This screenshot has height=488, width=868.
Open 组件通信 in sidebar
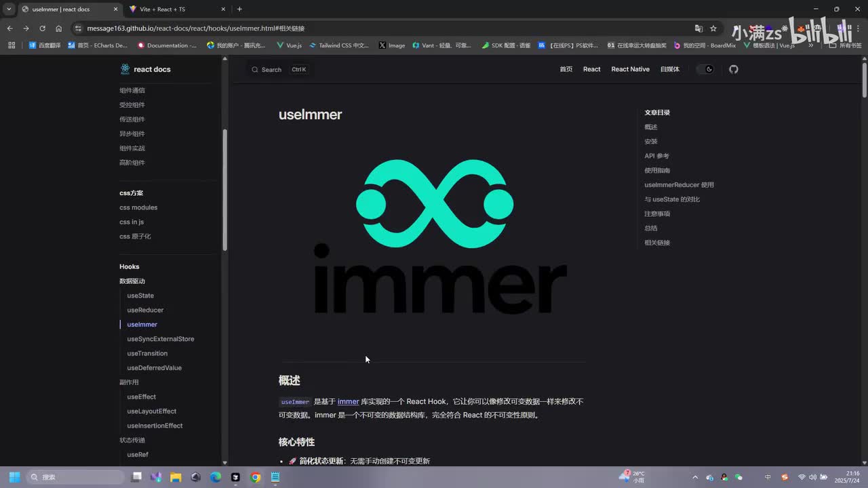tap(132, 90)
